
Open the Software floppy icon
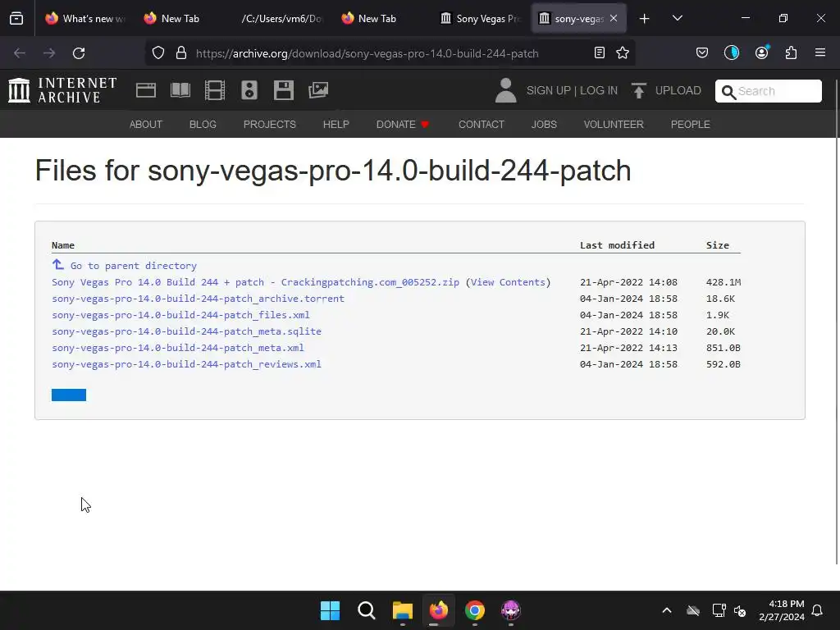[x=283, y=90]
